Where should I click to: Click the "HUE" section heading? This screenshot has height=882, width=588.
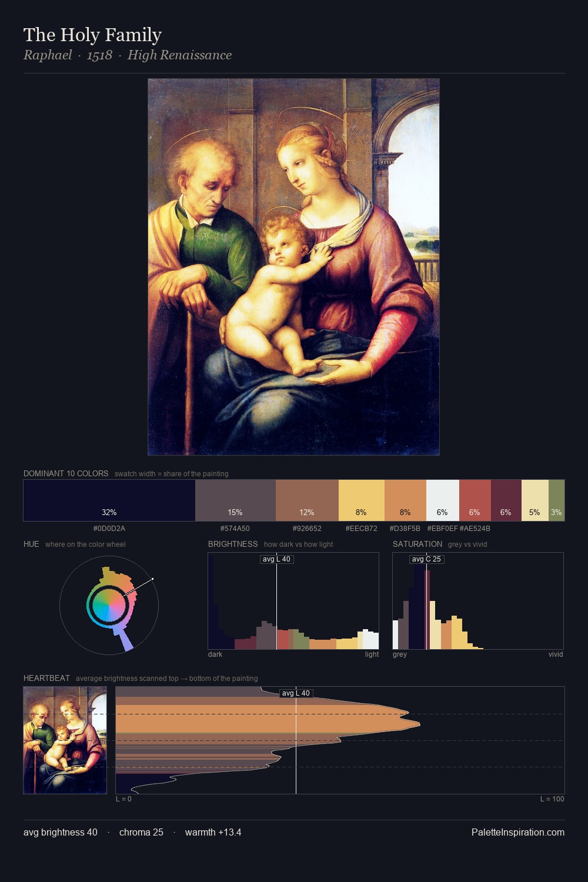click(x=31, y=544)
